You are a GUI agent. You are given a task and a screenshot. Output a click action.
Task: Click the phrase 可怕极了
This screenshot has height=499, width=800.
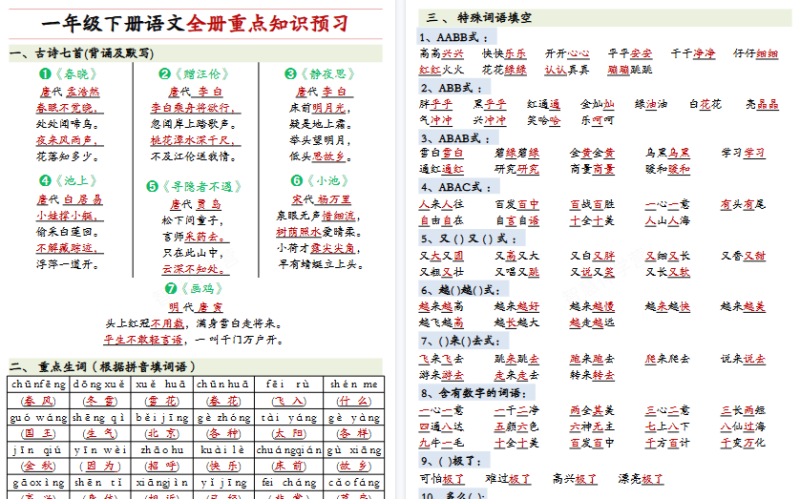pos(442,479)
